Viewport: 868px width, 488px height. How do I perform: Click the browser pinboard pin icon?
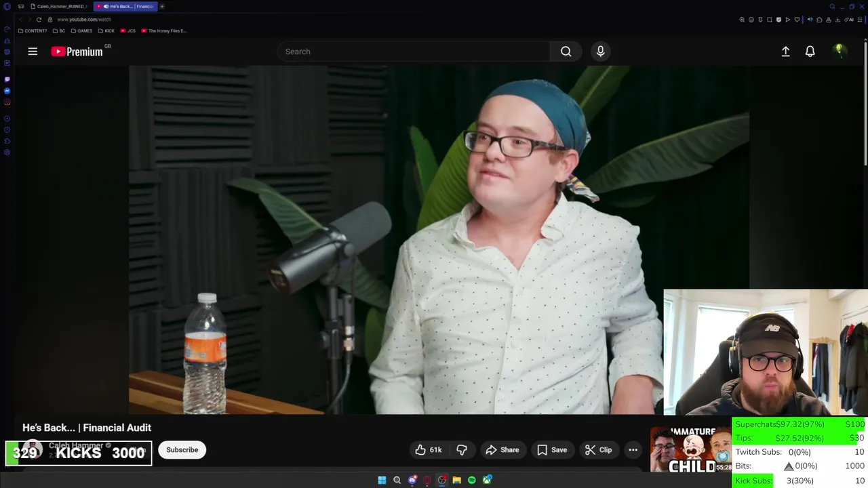pos(760,20)
